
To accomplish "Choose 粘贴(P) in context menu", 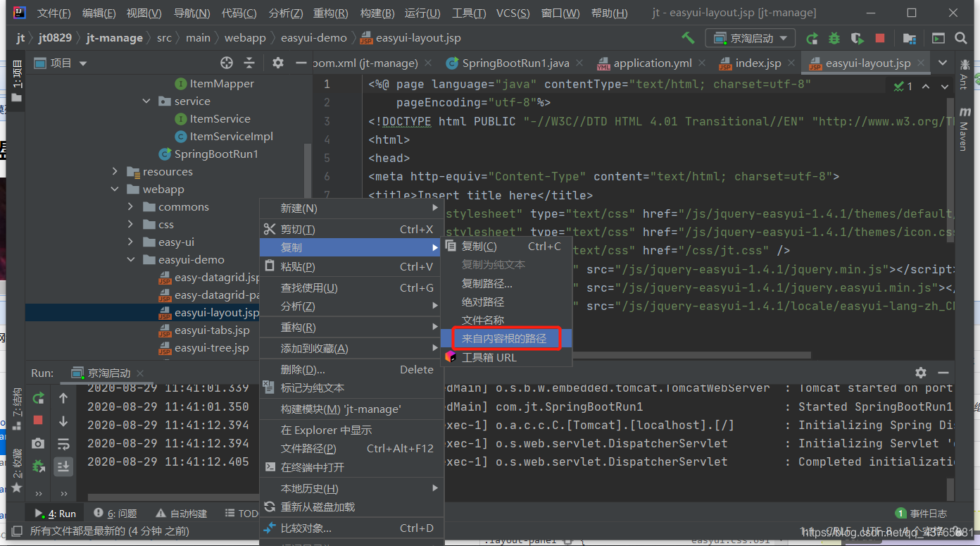I will 351,266.
